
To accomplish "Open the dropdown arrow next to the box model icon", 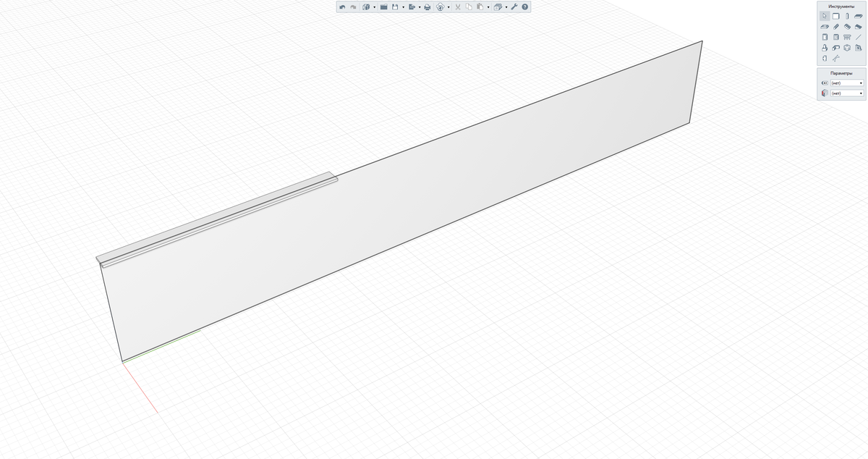I will (x=375, y=7).
